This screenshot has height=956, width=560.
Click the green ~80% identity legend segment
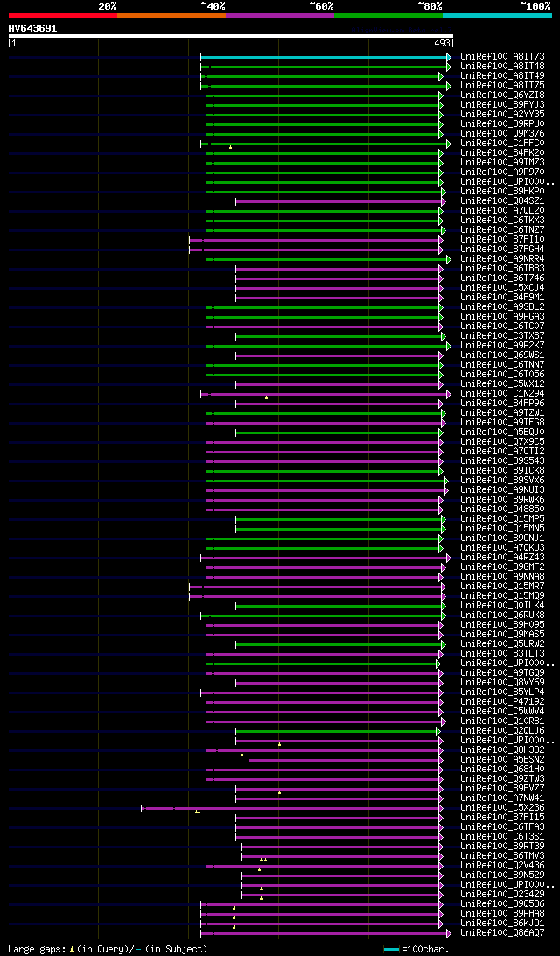coord(388,15)
